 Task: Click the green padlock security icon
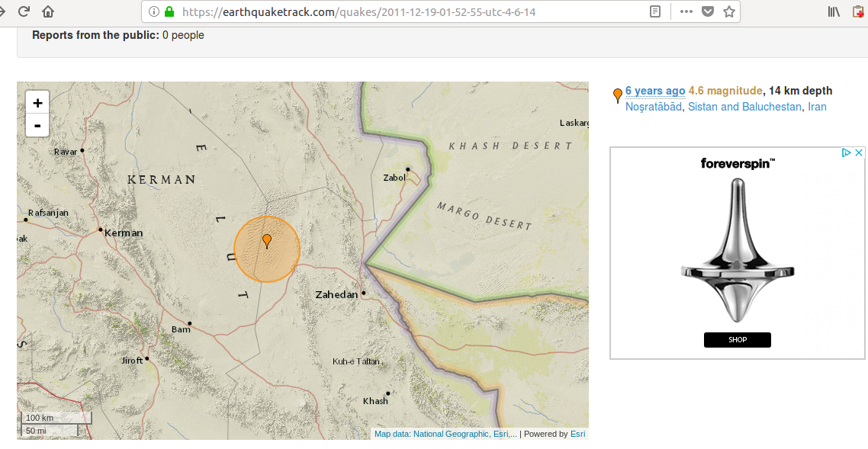pos(169,11)
